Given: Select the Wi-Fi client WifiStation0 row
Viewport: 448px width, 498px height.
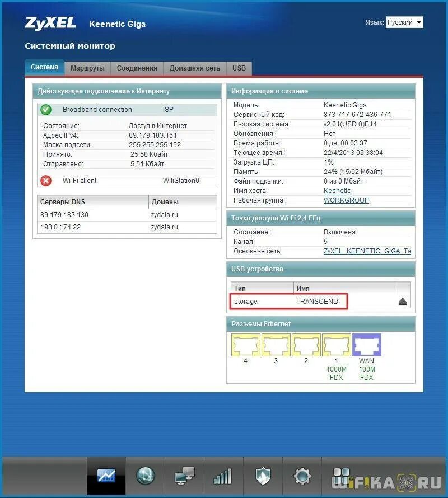Looking at the screenshot, I should (127, 181).
